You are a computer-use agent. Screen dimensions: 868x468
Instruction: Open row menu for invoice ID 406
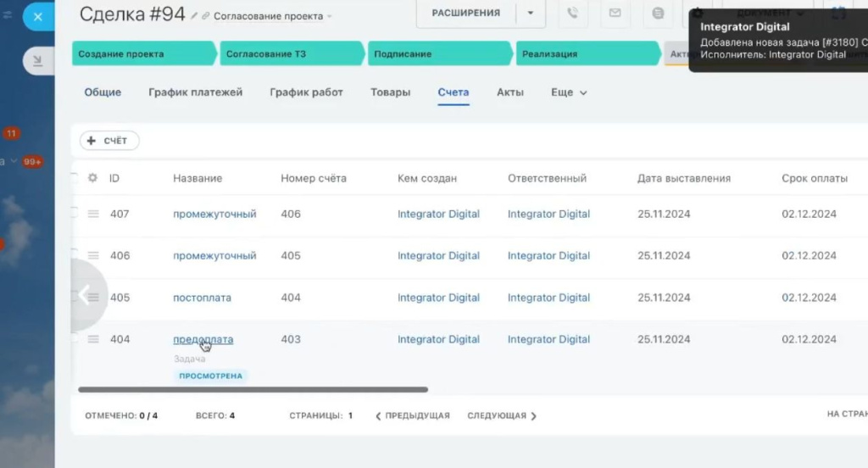tap(93, 255)
